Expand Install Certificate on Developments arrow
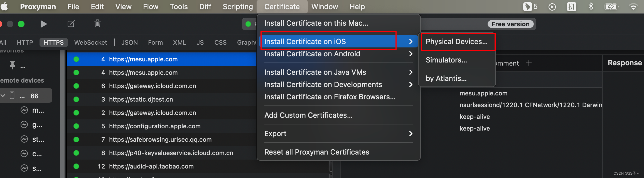The image size is (644, 178). pyautogui.click(x=411, y=85)
